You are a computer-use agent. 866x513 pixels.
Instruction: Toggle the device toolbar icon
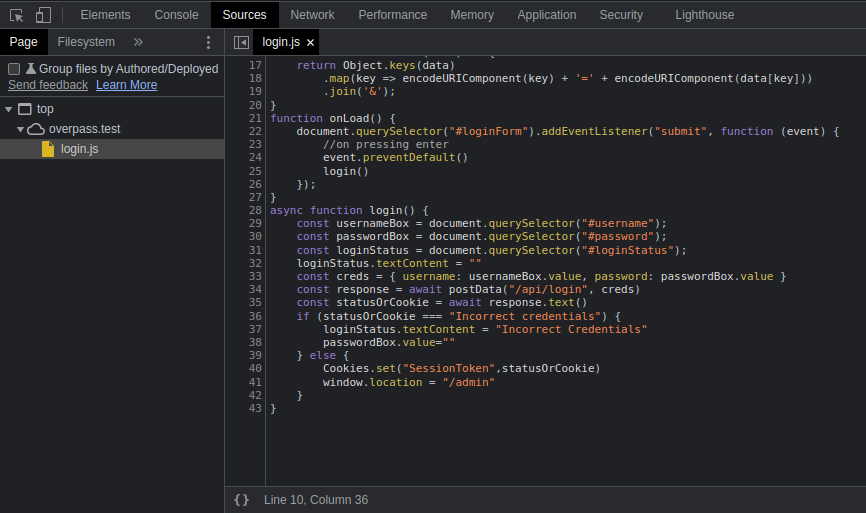coord(43,15)
